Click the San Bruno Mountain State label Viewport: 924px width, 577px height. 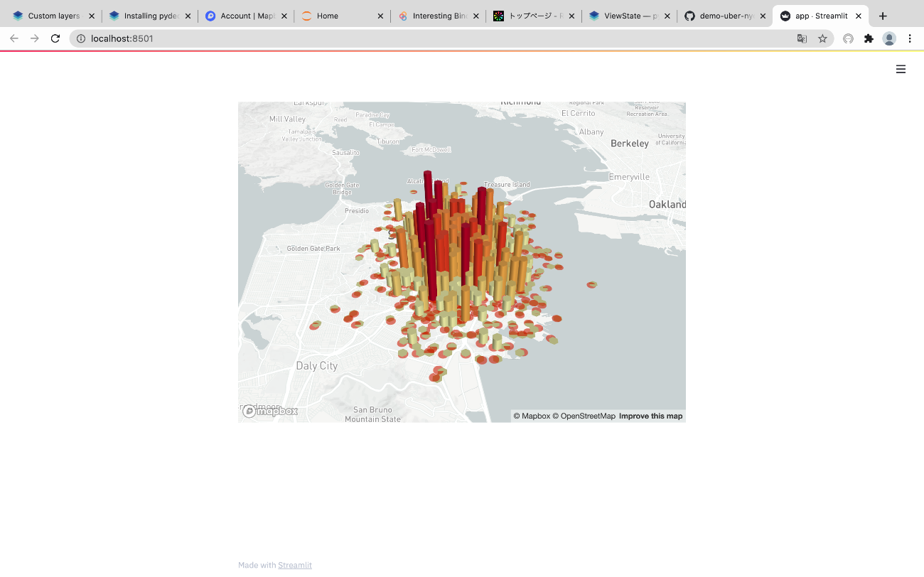point(372,415)
